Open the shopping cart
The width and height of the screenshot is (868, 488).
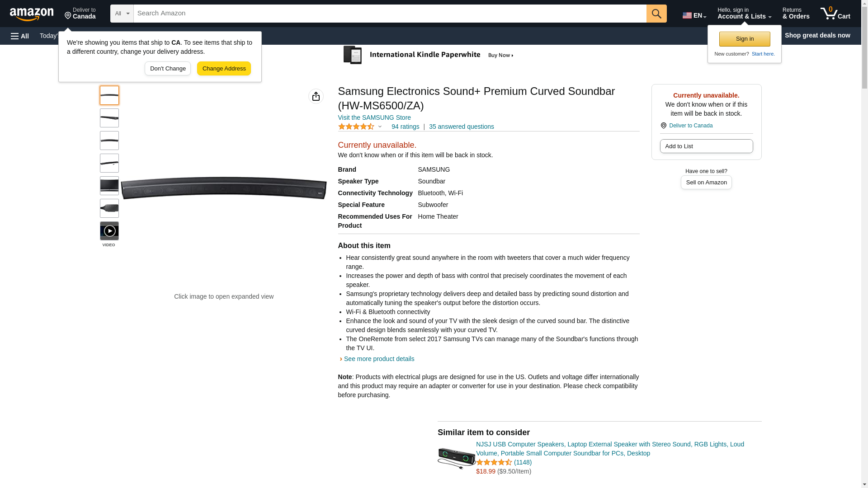[x=835, y=14]
